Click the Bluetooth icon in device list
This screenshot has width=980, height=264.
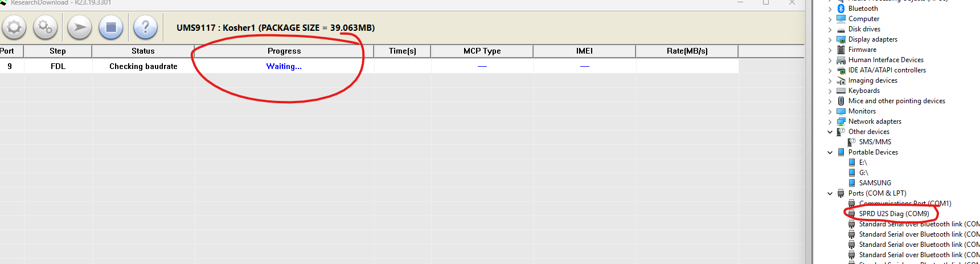841,9
